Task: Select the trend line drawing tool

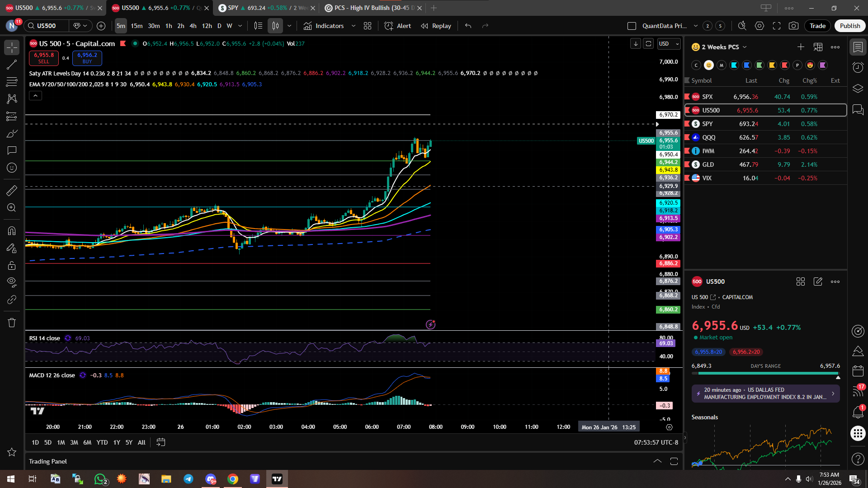Action: 12,65
